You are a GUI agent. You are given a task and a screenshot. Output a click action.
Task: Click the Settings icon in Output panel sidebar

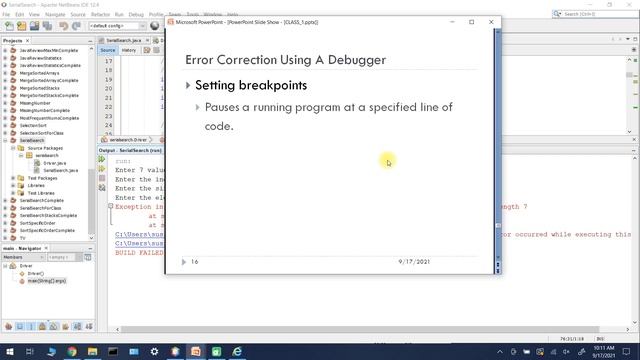[x=102, y=188]
